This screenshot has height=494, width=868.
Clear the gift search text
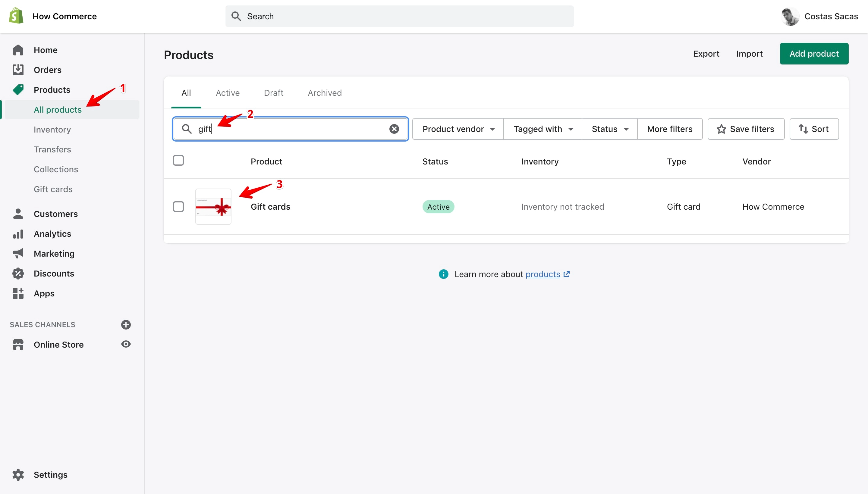click(394, 129)
